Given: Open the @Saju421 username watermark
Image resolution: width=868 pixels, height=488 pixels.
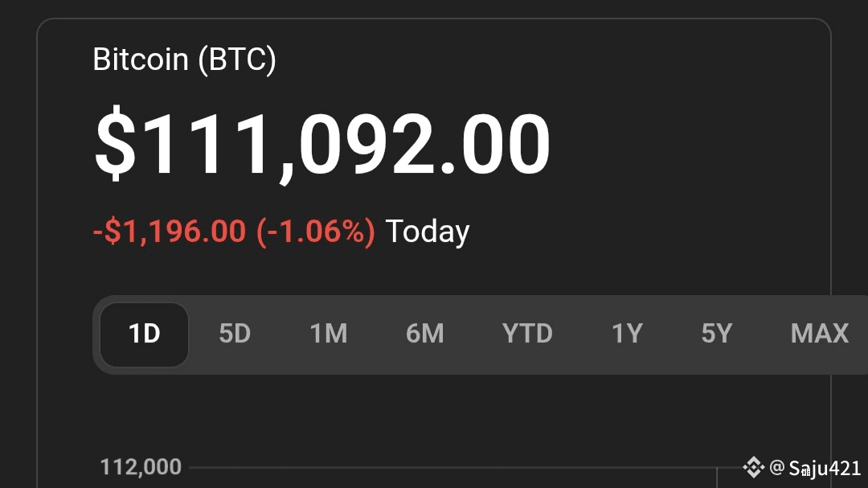Looking at the screenshot, I should [815, 468].
